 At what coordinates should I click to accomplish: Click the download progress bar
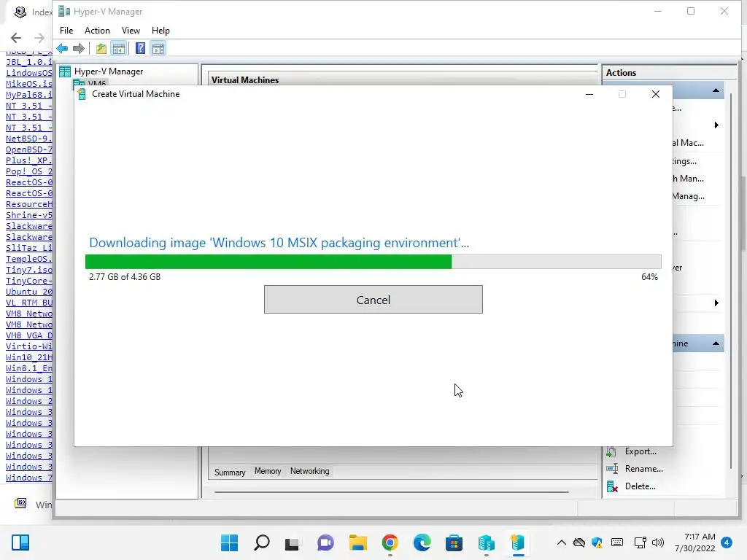click(x=373, y=262)
